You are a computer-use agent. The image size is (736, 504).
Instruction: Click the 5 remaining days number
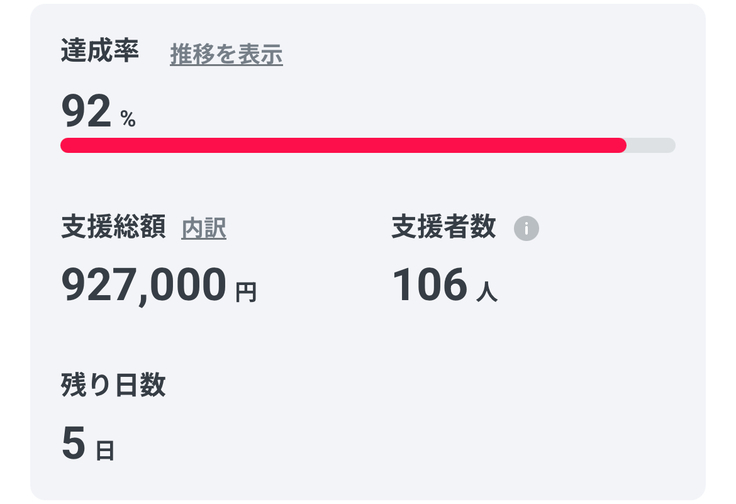click(73, 443)
